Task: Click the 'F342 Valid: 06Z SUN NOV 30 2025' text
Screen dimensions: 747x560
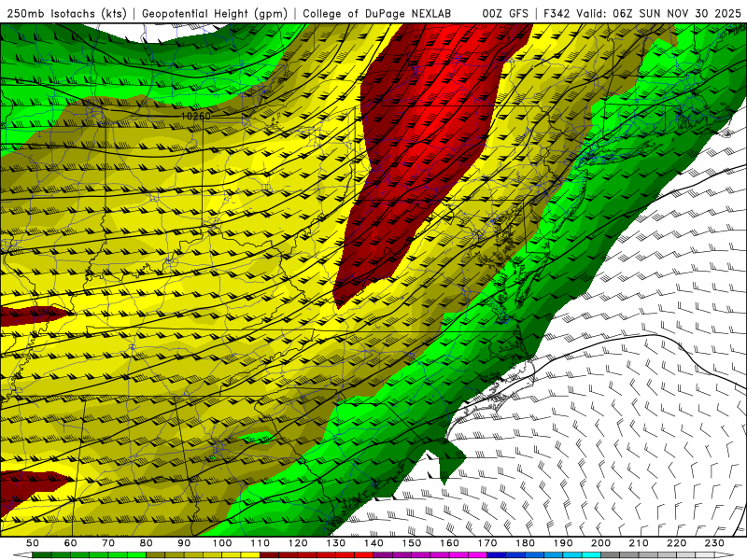Action: [x=642, y=13]
